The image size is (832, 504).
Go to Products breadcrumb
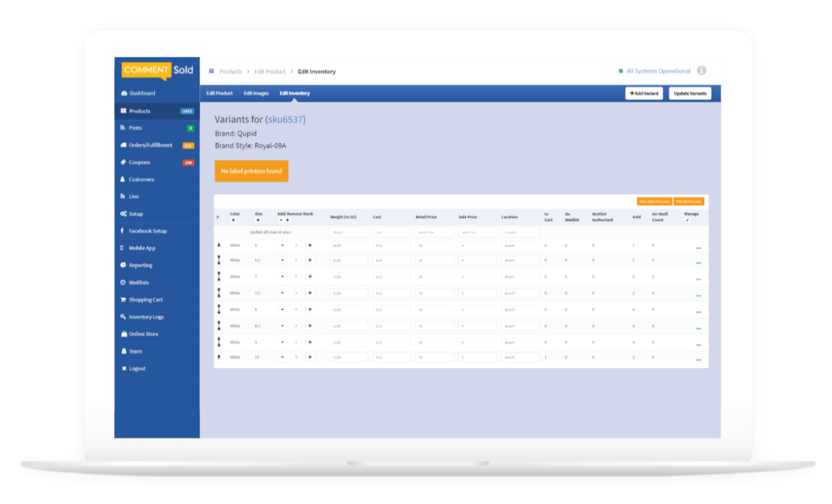tap(231, 72)
